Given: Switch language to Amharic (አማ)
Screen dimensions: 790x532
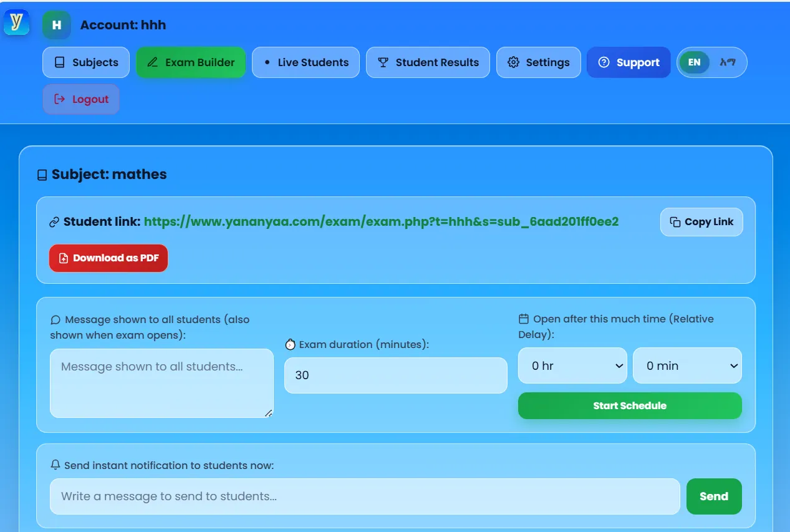Looking at the screenshot, I should coord(727,62).
